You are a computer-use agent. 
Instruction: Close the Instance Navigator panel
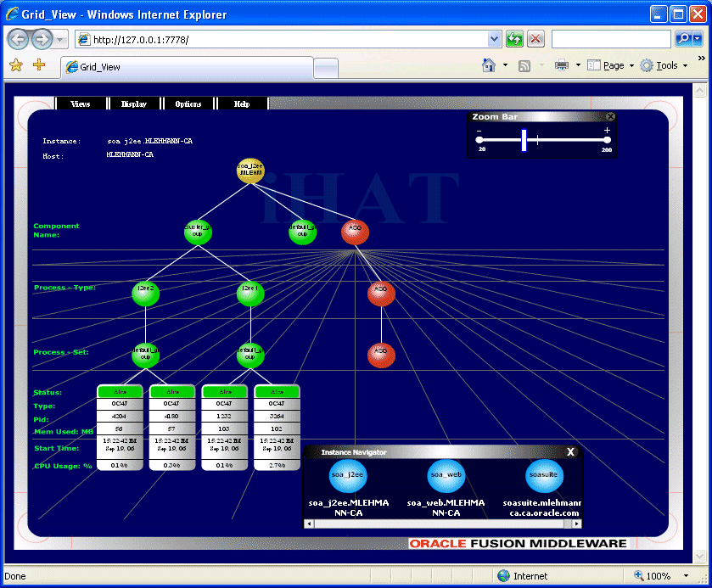coord(571,451)
